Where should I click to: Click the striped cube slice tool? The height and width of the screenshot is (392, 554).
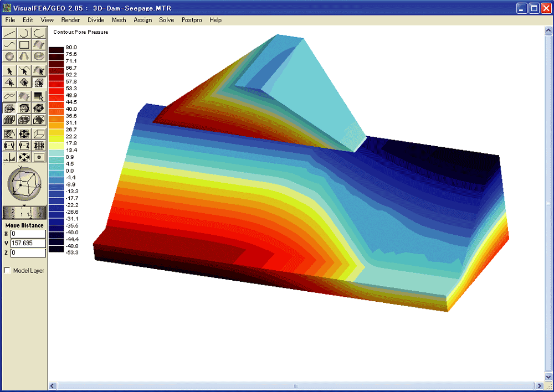9,120
